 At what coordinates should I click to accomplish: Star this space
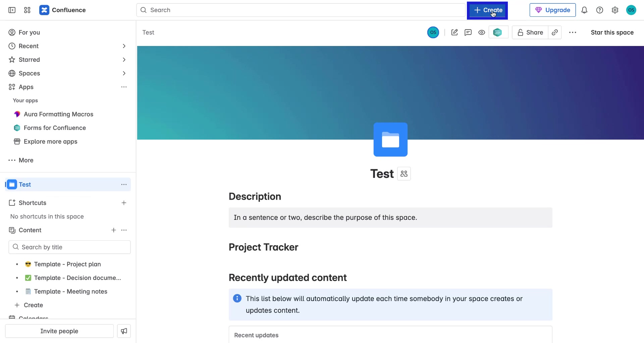point(612,32)
